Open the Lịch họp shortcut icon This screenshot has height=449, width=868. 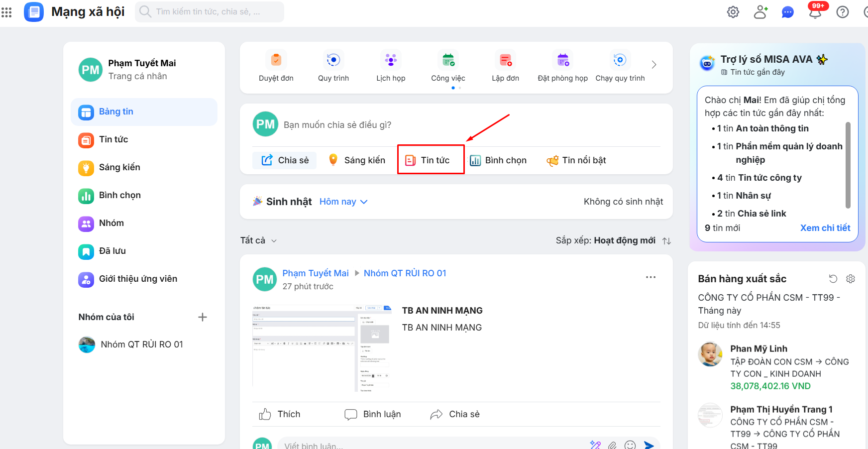tap(391, 60)
